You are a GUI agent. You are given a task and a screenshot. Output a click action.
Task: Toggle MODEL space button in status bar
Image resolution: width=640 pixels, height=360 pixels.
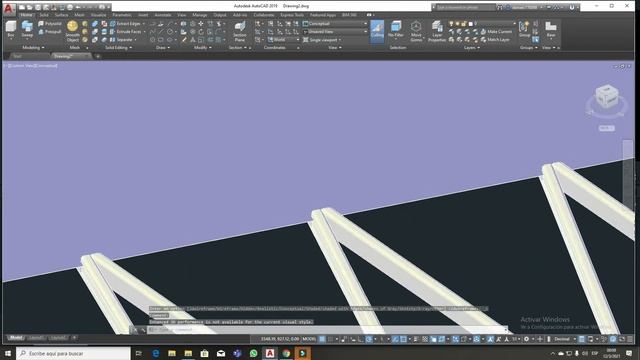point(309,339)
